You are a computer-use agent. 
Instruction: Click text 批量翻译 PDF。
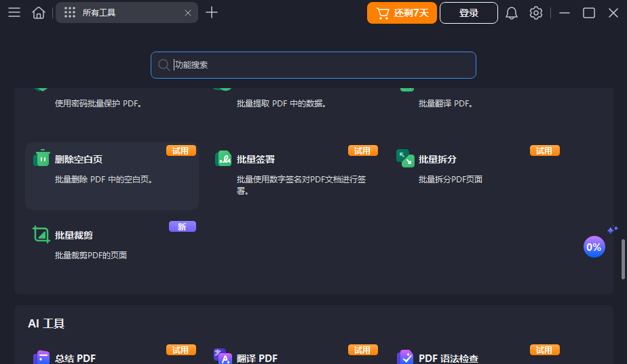pyautogui.click(x=446, y=104)
